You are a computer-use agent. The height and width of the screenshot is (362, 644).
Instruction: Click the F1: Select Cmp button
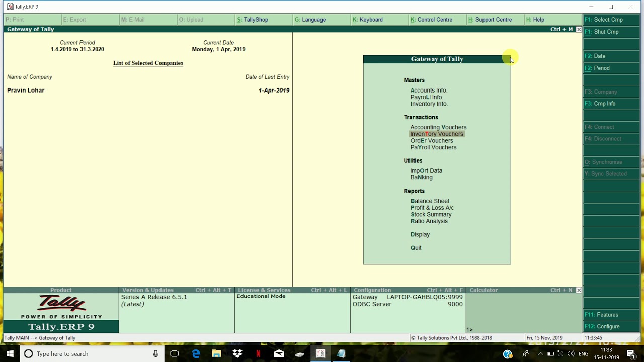611,20
